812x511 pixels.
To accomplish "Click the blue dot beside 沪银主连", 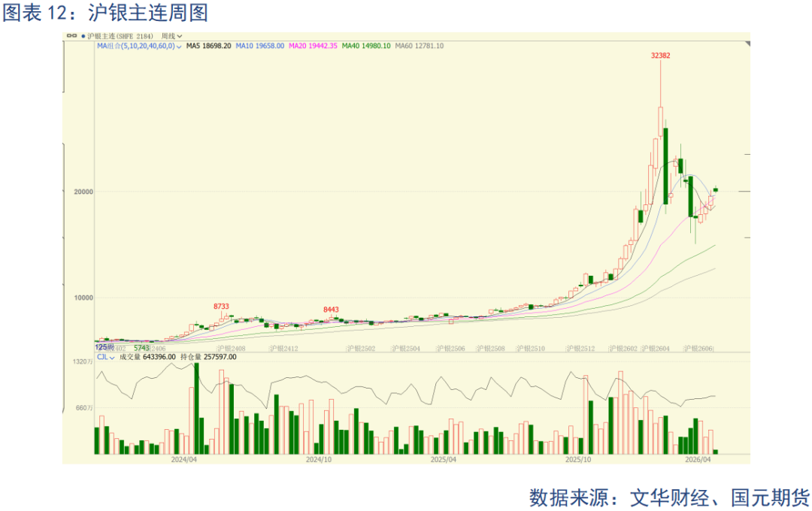I will click(x=81, y=35).
